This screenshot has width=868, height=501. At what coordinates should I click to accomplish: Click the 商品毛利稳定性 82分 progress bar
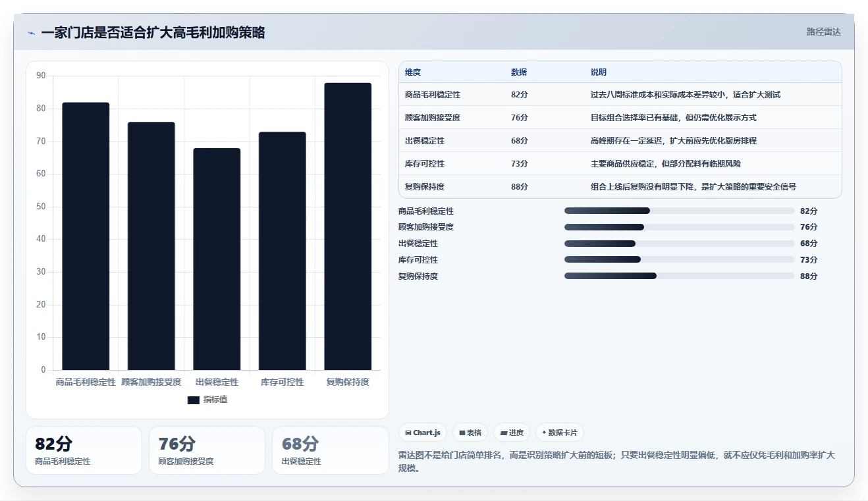coord(680,211)
